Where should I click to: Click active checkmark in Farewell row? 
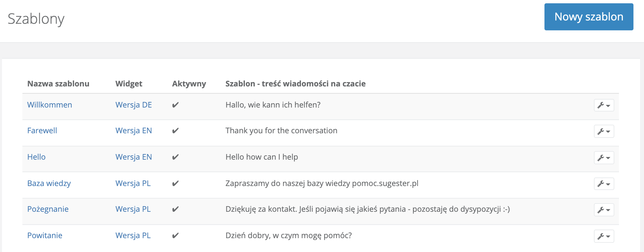(x=175, y=131)
